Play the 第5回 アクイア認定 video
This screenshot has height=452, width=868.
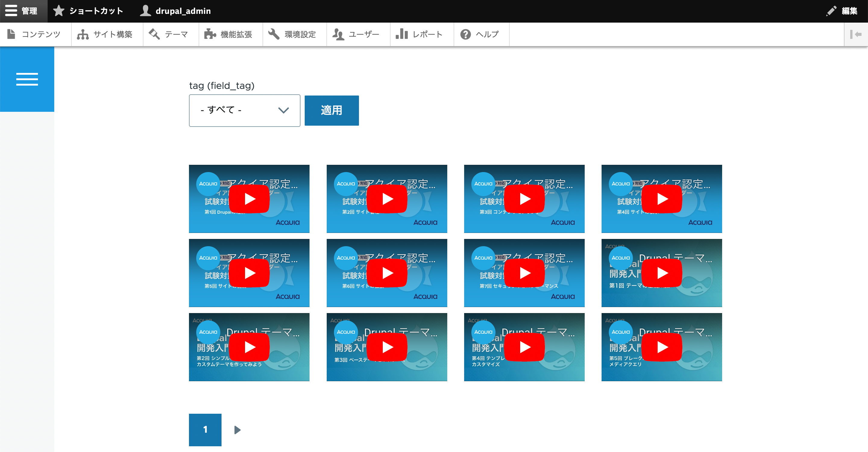[249, 273]
